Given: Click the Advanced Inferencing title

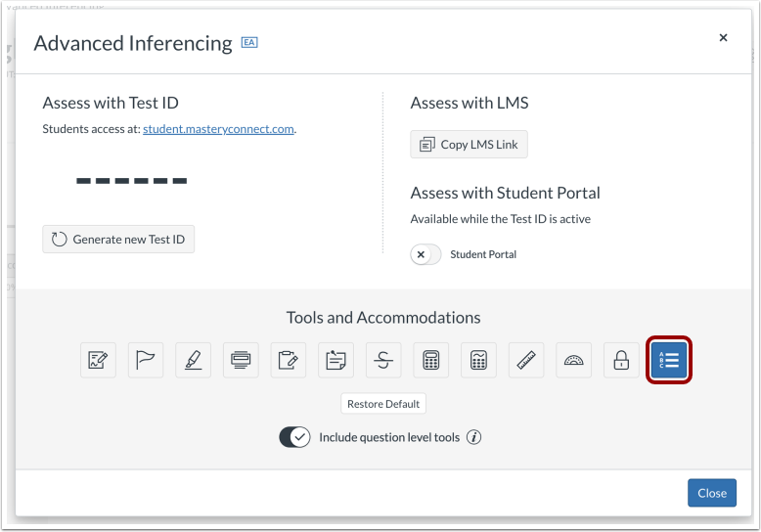Looking at the screenshot, I should coord(133,44).
